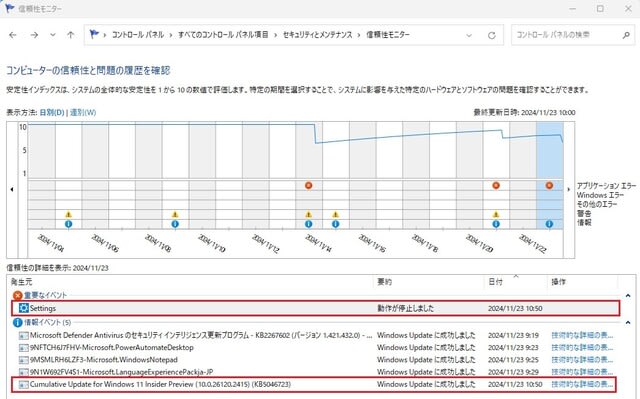
Task: Open technical details for Cumulative Update row
Action: 582,384
